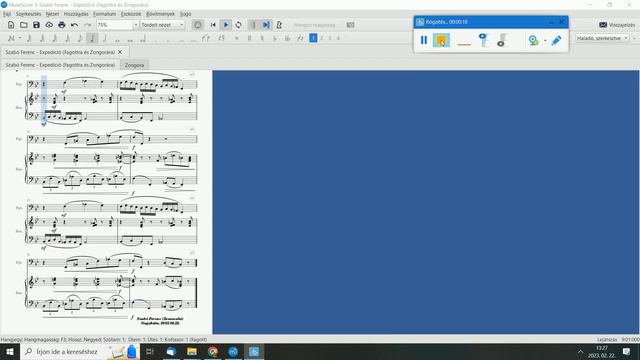Screen dimensions: 640x360
Task: Switch to the Zongora part tab
Action: tap(134, 65)
